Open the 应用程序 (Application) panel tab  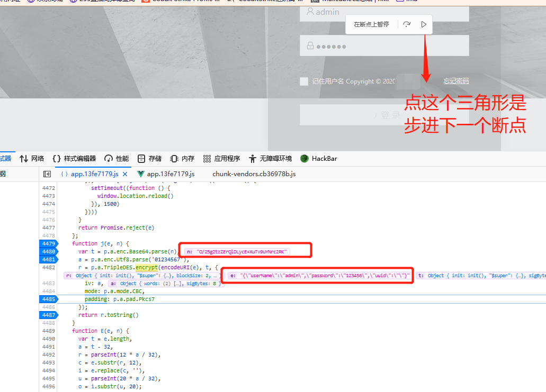coord(221,159)
